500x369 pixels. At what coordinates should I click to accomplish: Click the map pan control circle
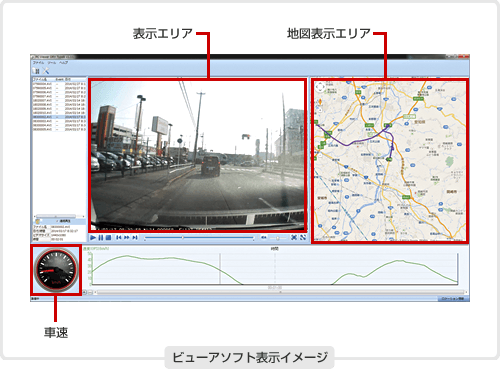click(320, 87)
